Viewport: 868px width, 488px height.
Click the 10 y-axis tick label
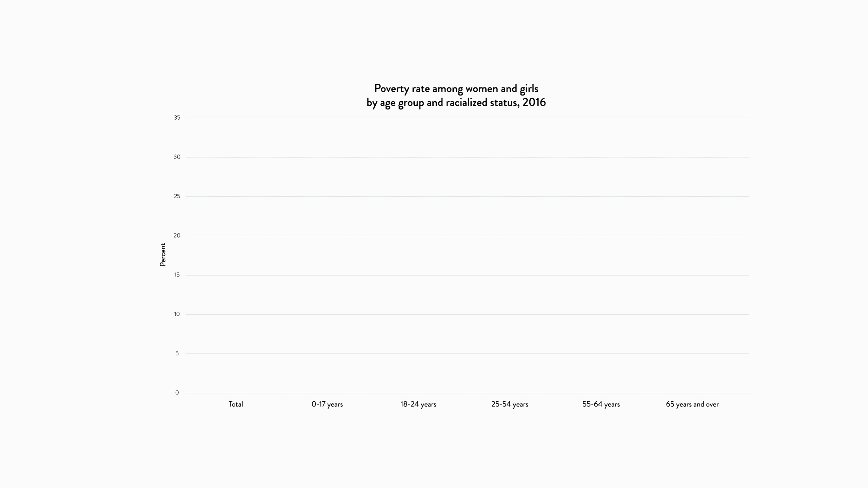pyautogui.click(x=177, y=314)
